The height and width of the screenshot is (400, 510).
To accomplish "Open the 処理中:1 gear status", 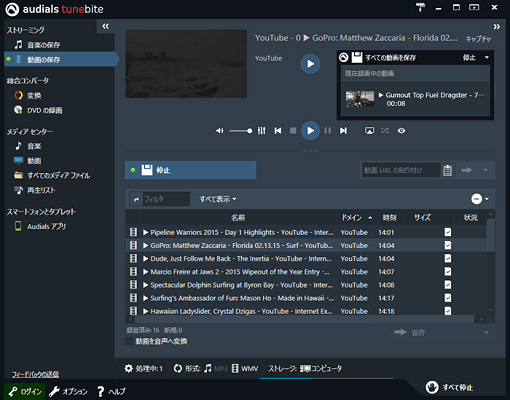I will (144, 368).
